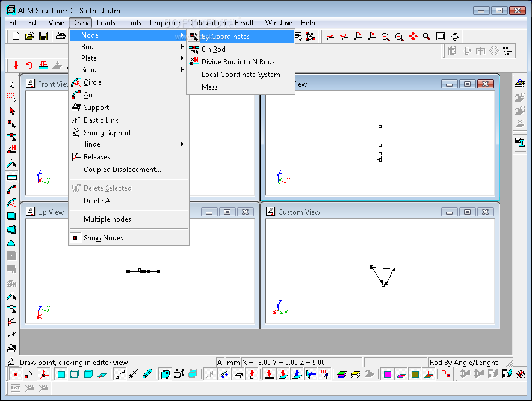Click the magenta square icon in bottom toolbar
The image size is (532, 401).
tap(388, 374)
